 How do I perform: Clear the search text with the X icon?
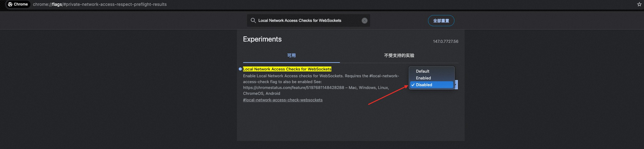[x=364, y=21]
